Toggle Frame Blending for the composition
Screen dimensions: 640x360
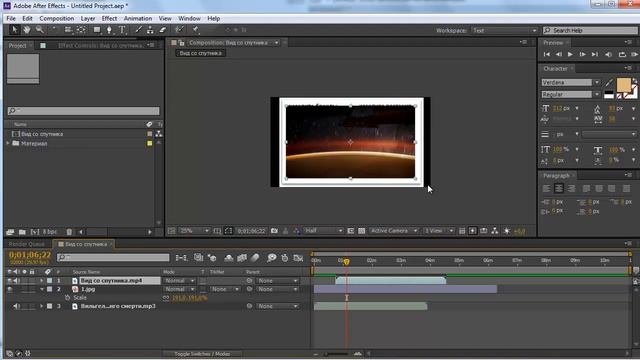(x=242, y=258)
